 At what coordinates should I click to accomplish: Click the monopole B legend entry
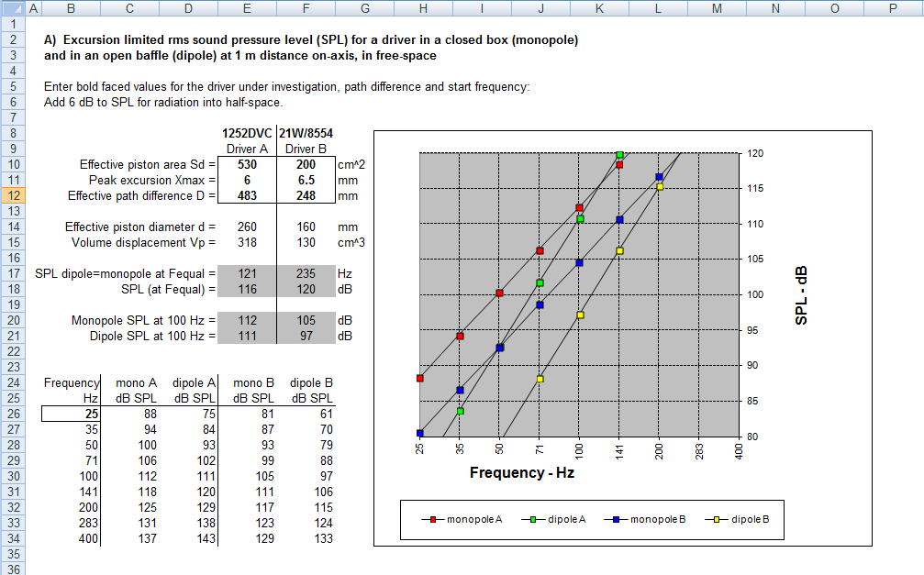click(645, 520)
